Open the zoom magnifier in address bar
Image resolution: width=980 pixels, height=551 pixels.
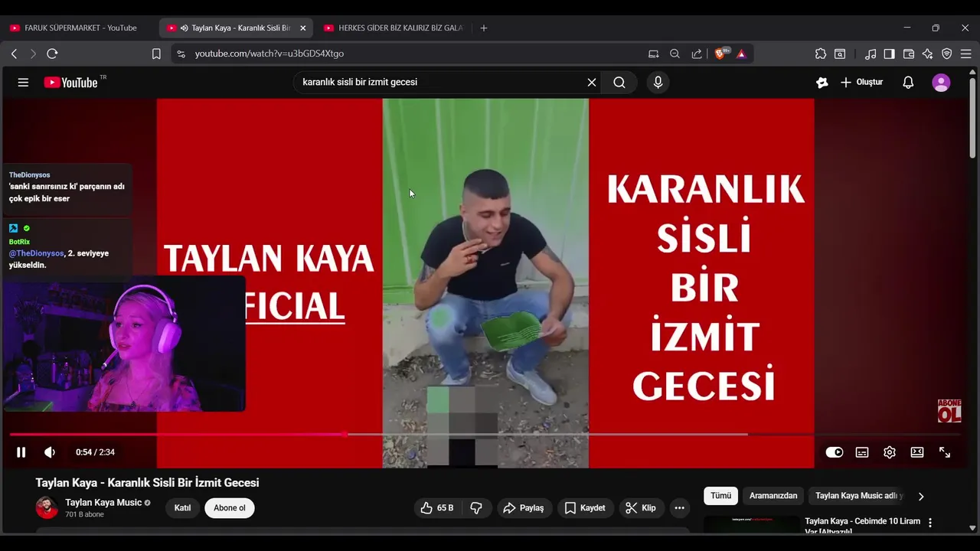coord(675,54)
